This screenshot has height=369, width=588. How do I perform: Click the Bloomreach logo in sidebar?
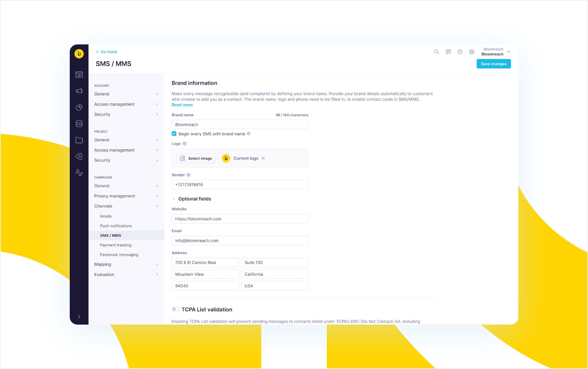point(79,54)
